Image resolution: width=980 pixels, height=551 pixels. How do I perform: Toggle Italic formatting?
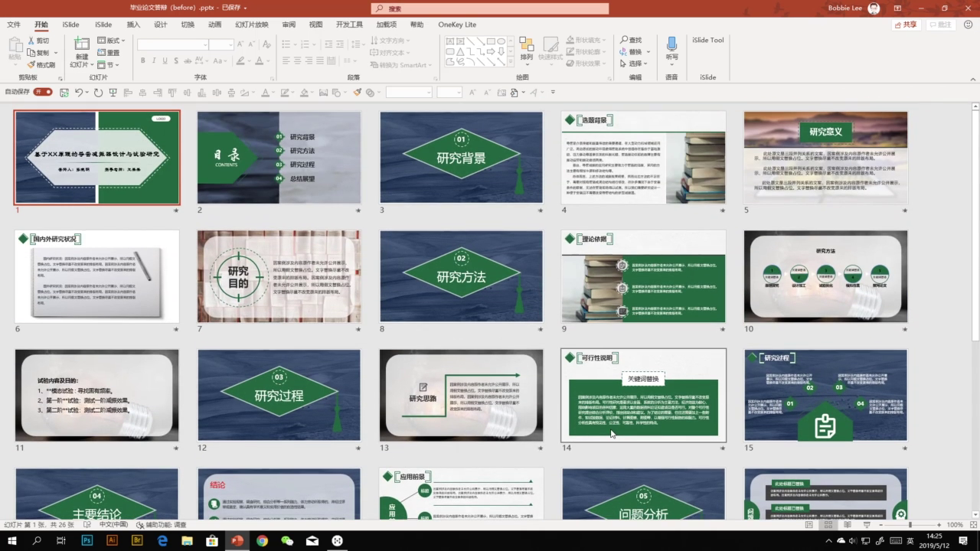154,60
